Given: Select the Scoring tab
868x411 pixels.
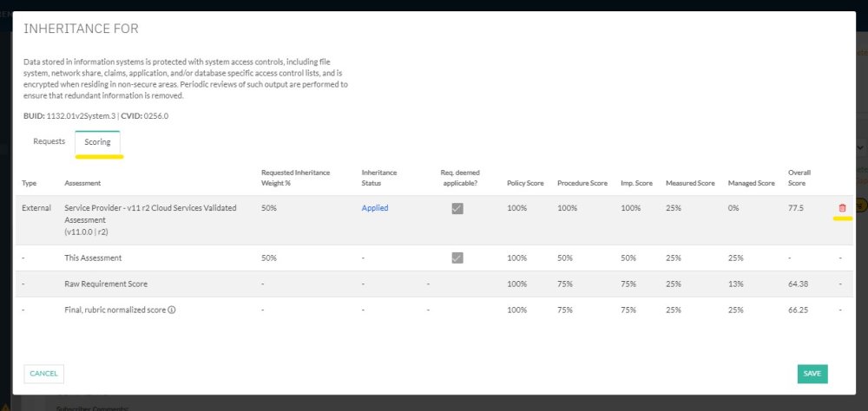Looking at the screenshot, I should tap(97, 142).
